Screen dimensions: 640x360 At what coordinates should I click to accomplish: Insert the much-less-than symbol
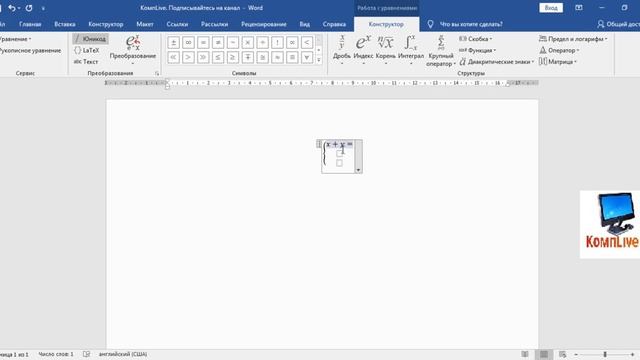coord(173,57)
